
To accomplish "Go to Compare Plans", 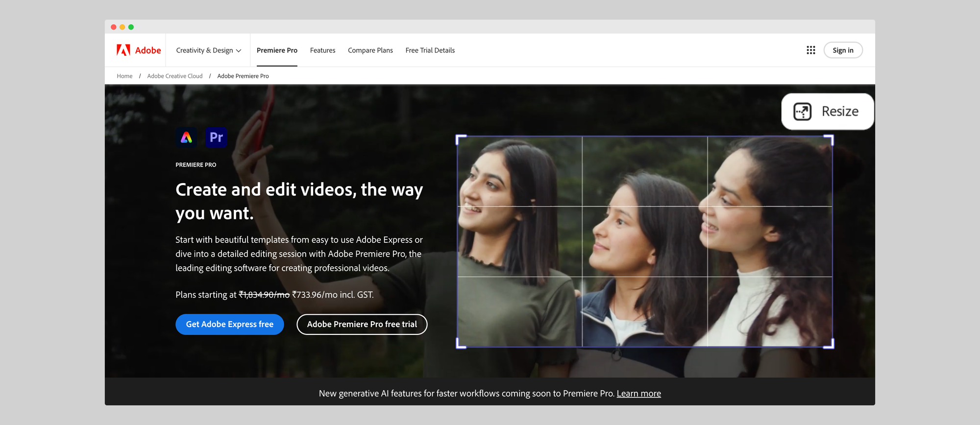I will 370,50.
